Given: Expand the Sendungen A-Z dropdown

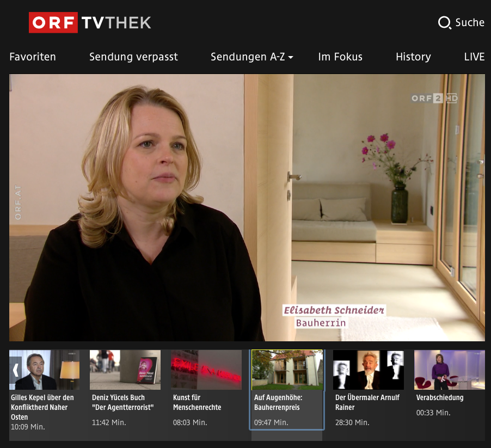Looking at the screenshot, I should [x=251, y=57].
